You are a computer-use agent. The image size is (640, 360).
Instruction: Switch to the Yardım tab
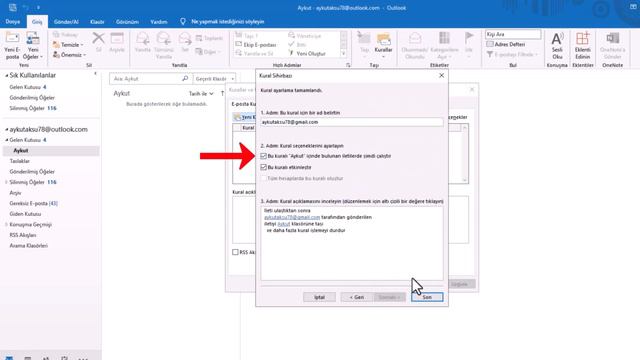pyautogui.click(x=159, y=22)
